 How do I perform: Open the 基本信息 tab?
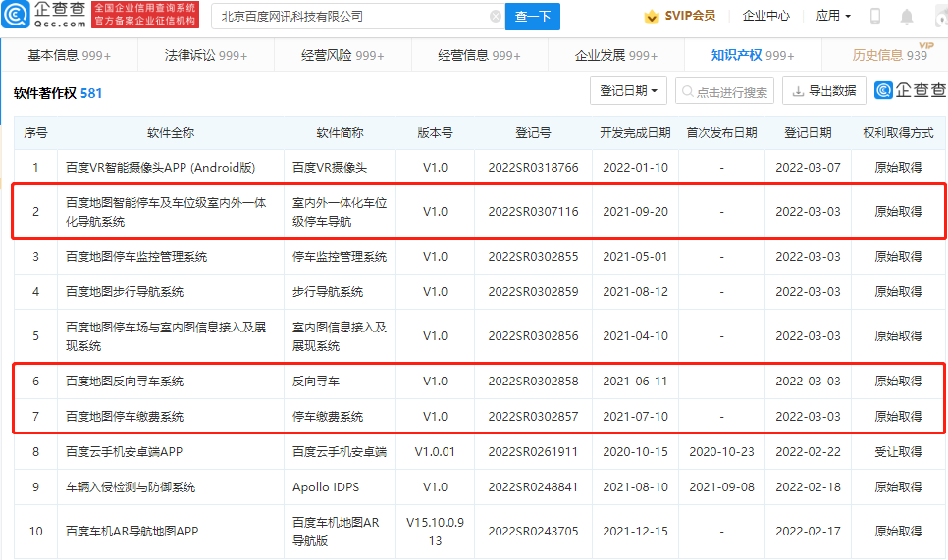[x=69, y=55]
